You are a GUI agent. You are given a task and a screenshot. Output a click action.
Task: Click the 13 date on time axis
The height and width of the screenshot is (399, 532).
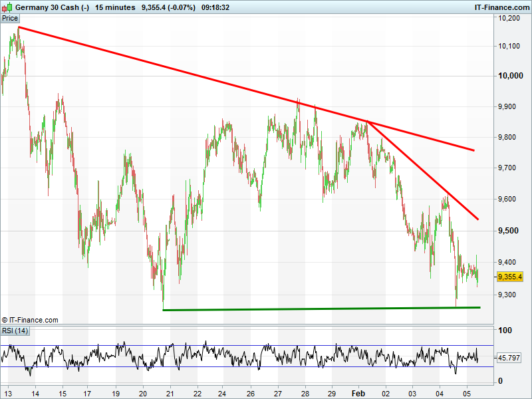(8, 393)
